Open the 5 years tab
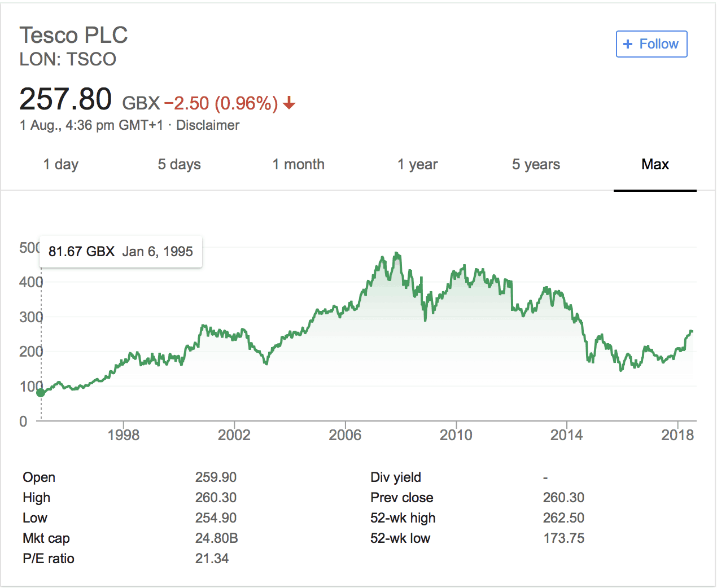The image size is (717, 588). click(536, 165)
